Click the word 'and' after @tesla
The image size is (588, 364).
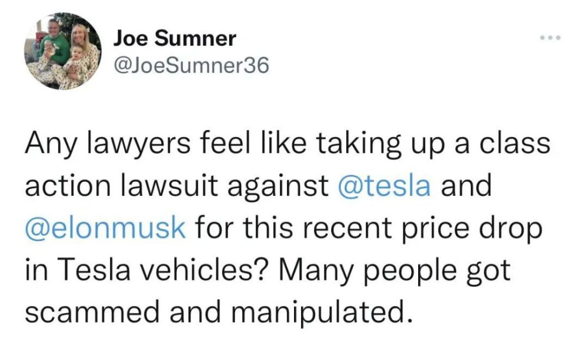(x=466, y=186)
